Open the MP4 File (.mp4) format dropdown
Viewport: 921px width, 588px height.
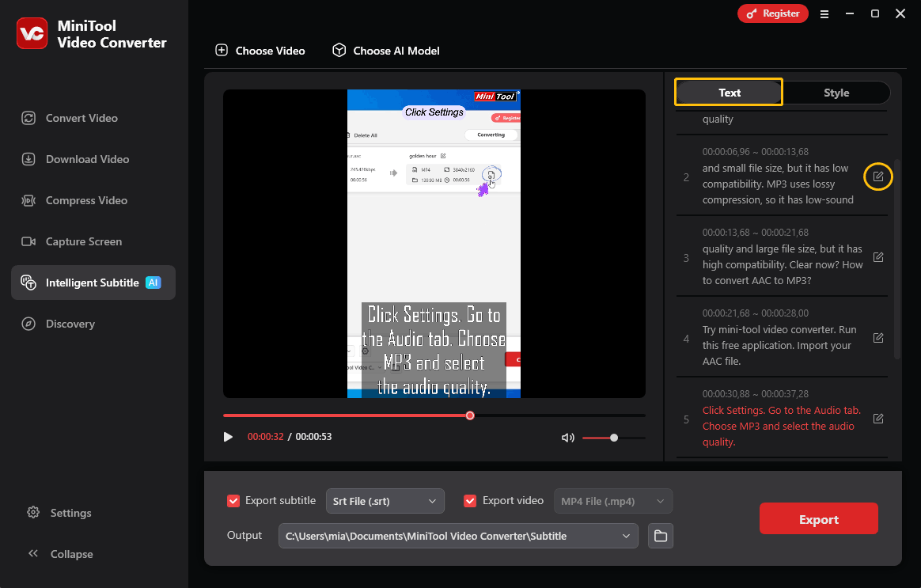coord(612,501)
